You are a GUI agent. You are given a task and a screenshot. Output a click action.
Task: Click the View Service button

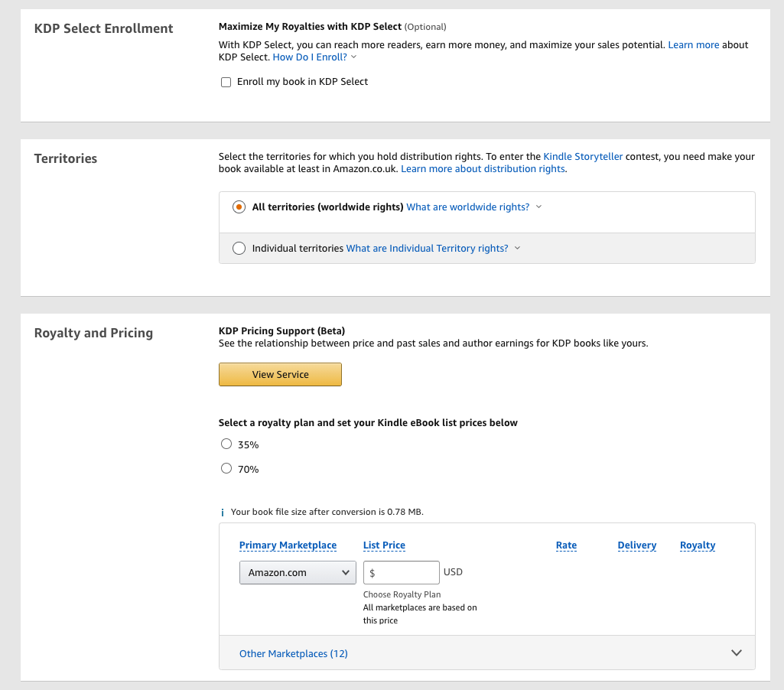pos(280,374)
